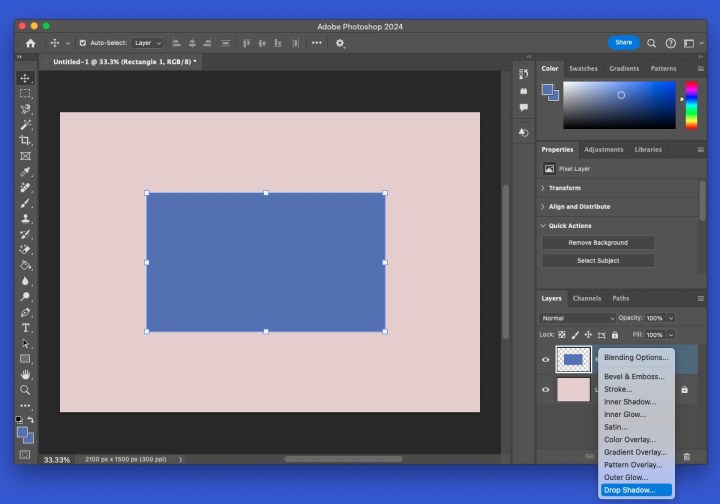Choose Drop Shadow from the menu
Viewport: 720px width, 504px height.
click(x=630, y=490)
